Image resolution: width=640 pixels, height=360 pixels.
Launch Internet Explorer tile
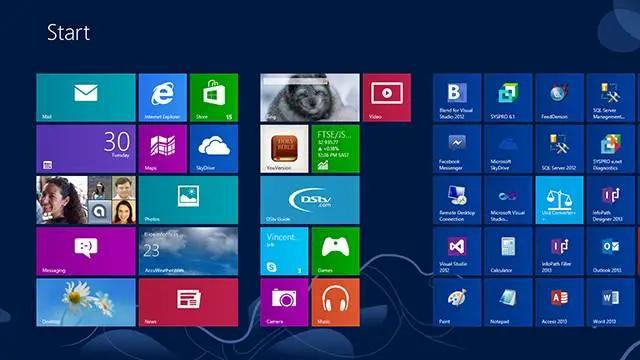pyautogui.click(x=162, y=98)
